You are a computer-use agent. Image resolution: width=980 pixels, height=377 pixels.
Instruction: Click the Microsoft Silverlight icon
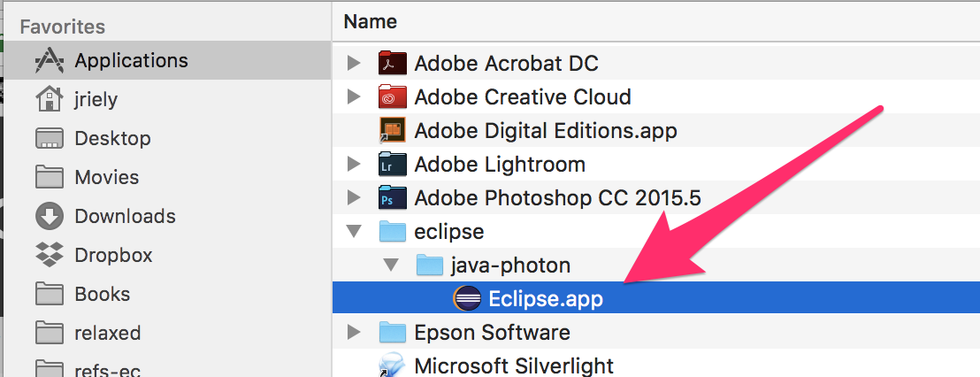click(392, 365)
